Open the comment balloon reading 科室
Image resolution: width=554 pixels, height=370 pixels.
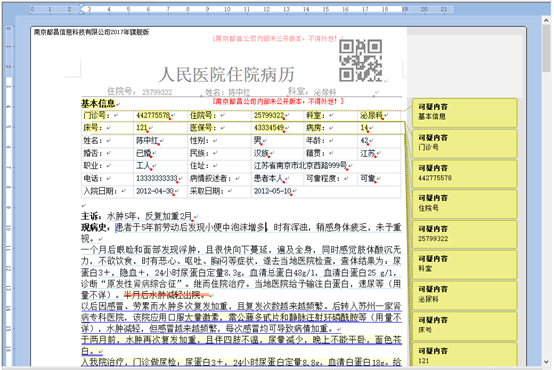[x=464, y=265]
